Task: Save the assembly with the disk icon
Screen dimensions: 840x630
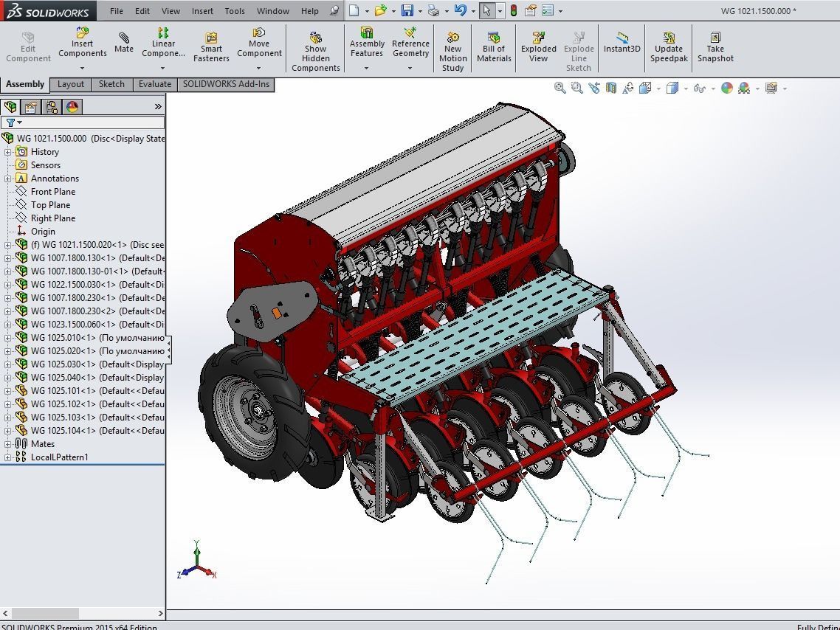Action: click(407, 10)
